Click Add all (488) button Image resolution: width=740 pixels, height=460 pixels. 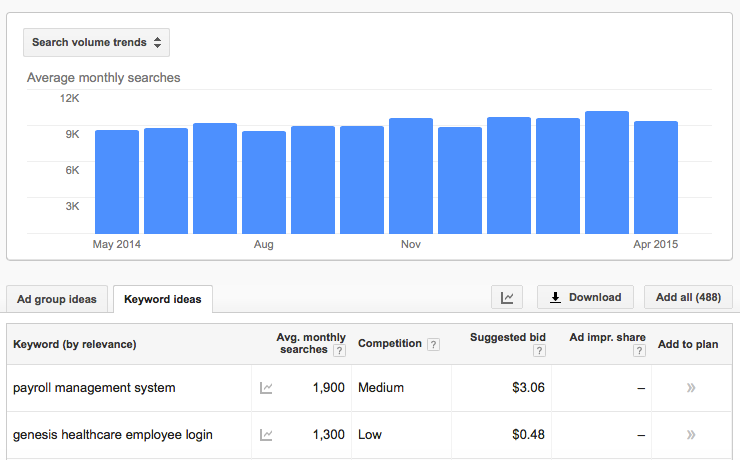(687, 297)
